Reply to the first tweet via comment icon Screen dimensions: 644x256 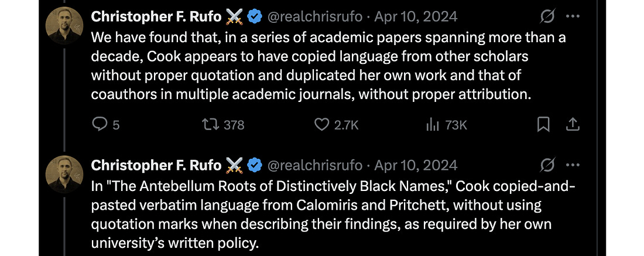click(x=100, y=124)
